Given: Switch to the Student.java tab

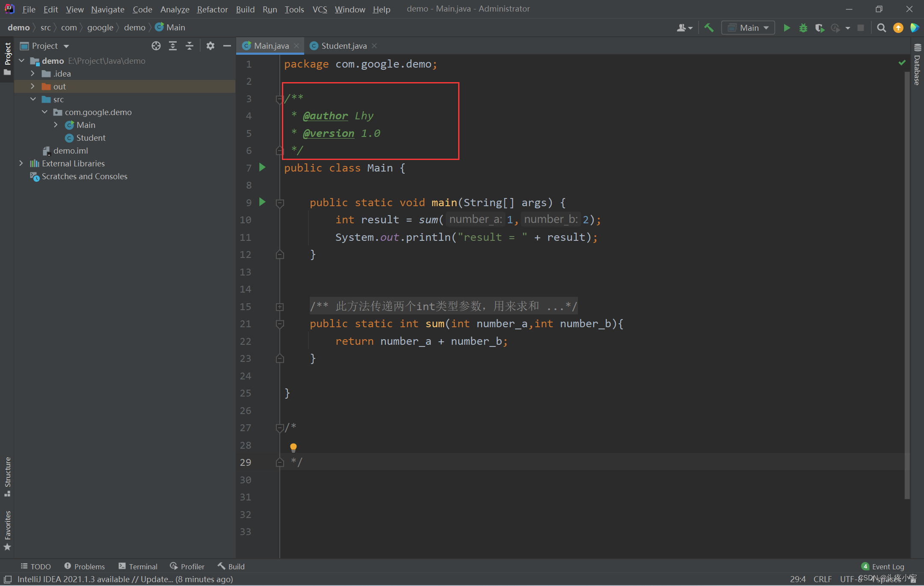Looking at the screenshot, I should coord(344,46).
